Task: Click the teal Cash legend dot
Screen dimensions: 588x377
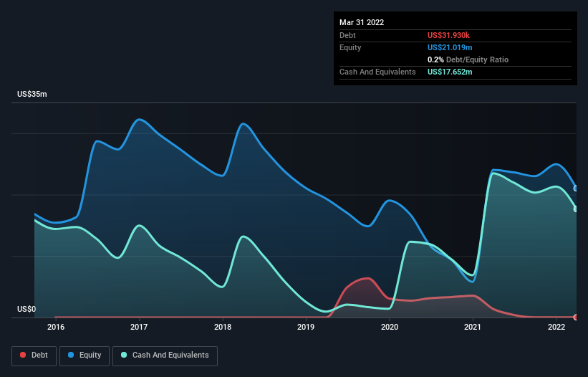Action: (124, 355)
